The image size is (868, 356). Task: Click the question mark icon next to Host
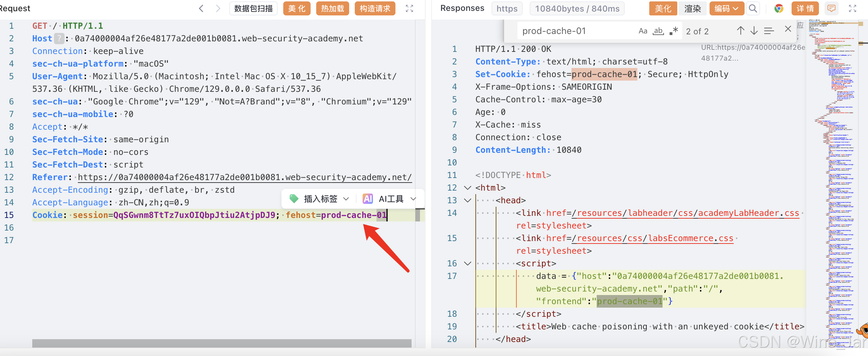coord(60,38)
